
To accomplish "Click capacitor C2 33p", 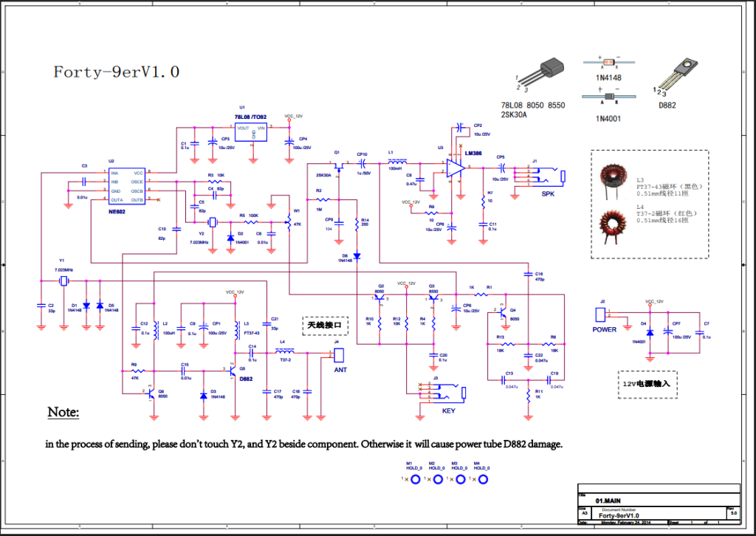I will 41,305.
